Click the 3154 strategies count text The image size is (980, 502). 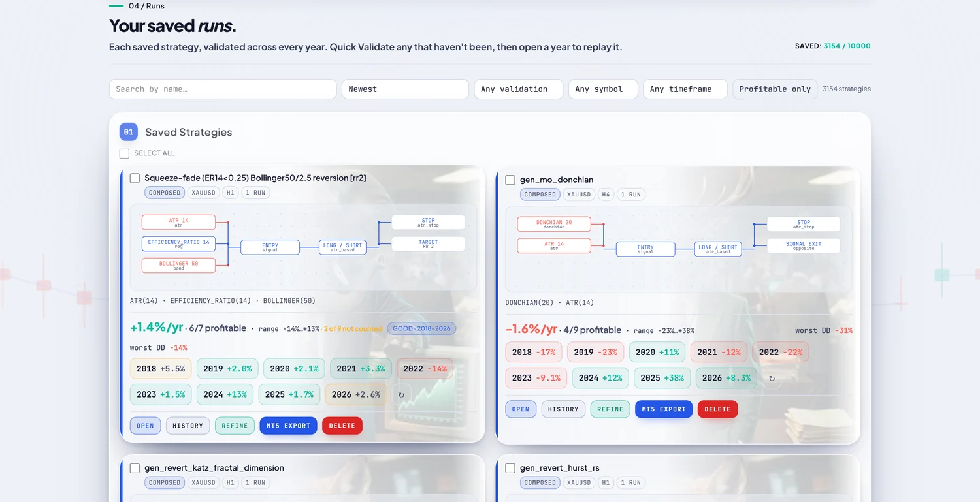pos(847,89)
